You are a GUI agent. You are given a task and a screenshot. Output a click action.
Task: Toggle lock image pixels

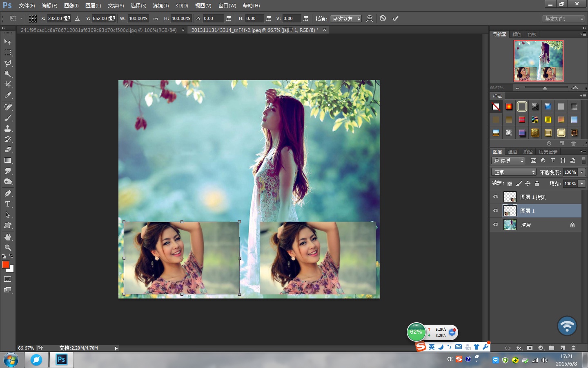[519, 184]
